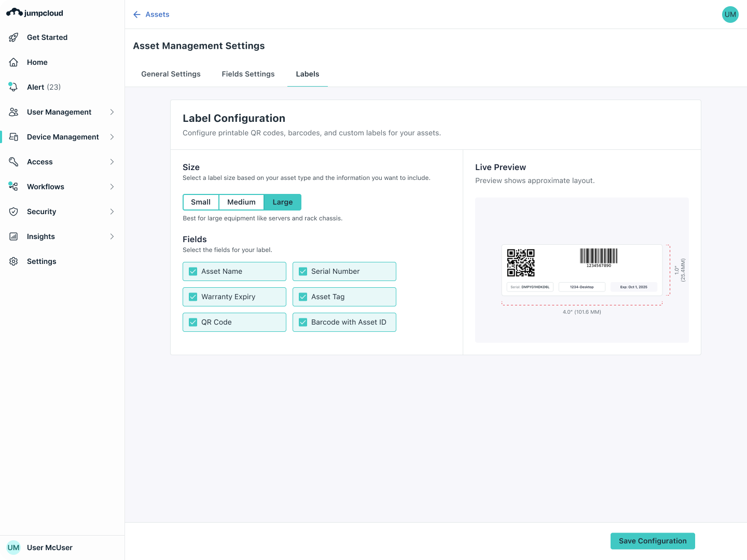Select the Get Started rocket icon
Image resolution: width=747 pixels, height=560 pixels.
[x=13, y=37]
